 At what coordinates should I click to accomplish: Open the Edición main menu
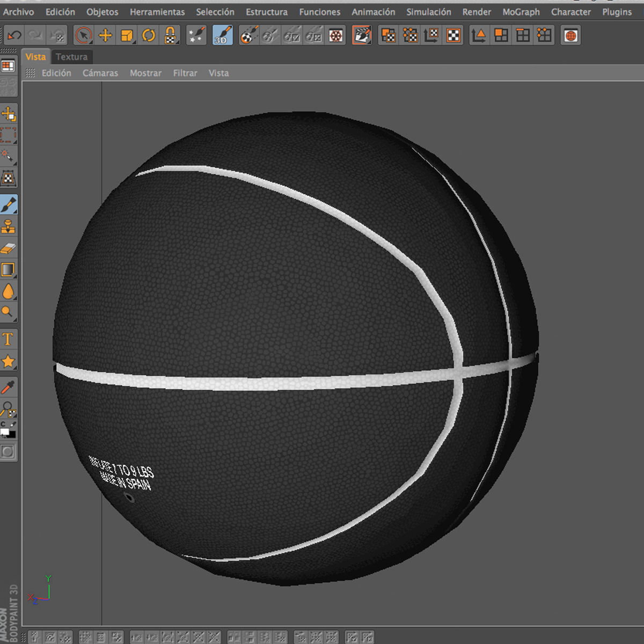point(60,12)
